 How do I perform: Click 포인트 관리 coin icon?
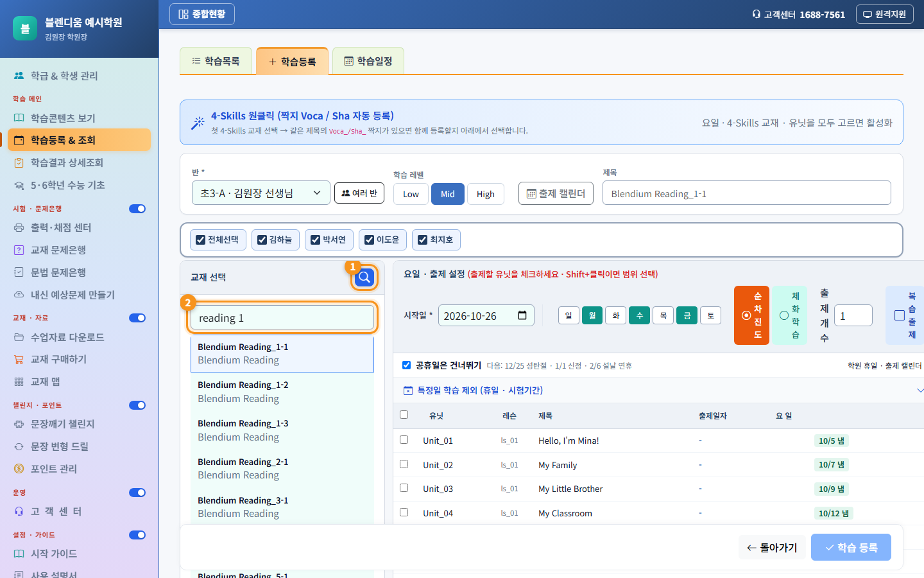(x=19, y=469)
